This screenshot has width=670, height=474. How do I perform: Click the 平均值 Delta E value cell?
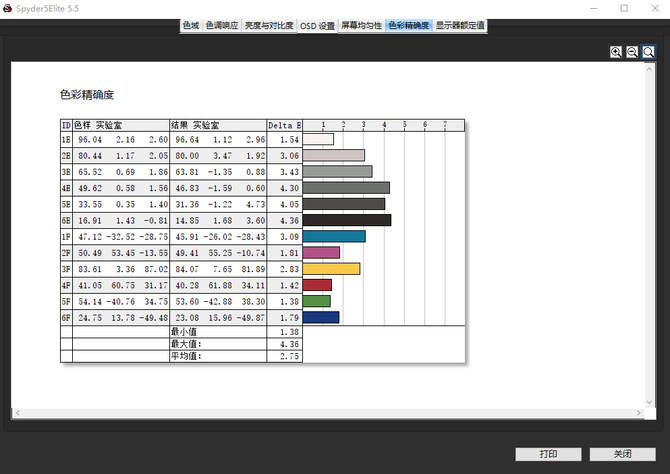284,356
